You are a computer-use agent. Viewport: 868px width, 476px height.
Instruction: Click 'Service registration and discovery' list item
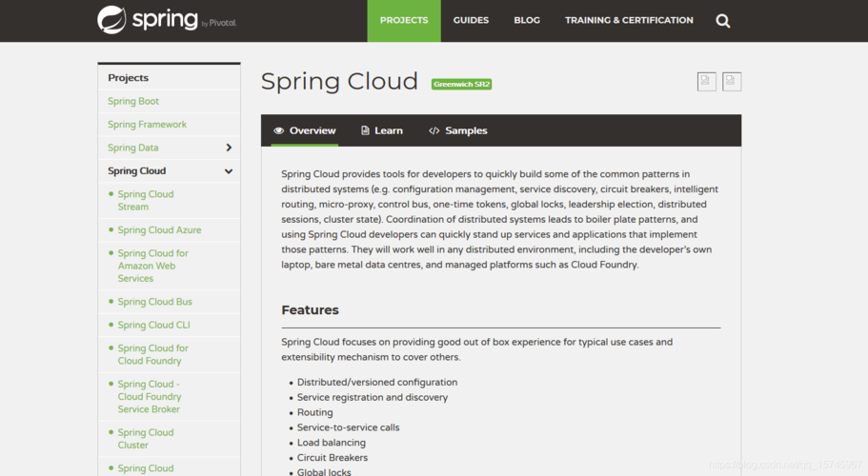[x=373, y=398]
